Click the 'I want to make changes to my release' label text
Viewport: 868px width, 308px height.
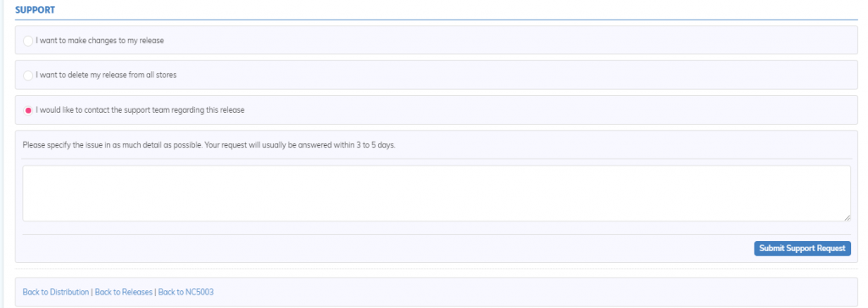[100, 41]
